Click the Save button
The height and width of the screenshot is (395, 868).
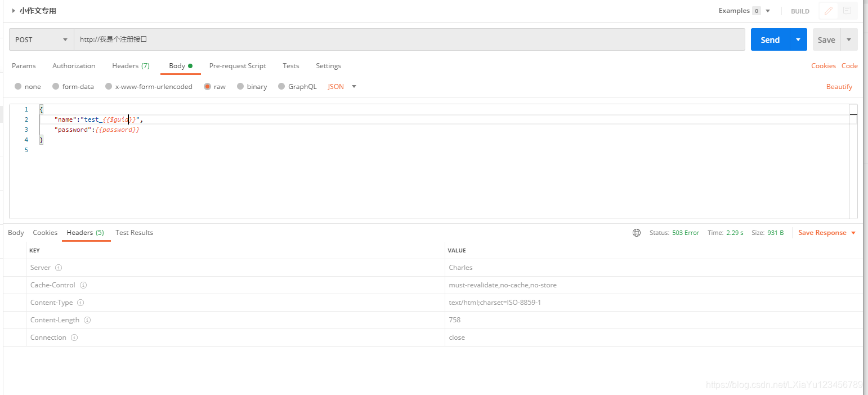pyautogui.click(x=826, y=39)
